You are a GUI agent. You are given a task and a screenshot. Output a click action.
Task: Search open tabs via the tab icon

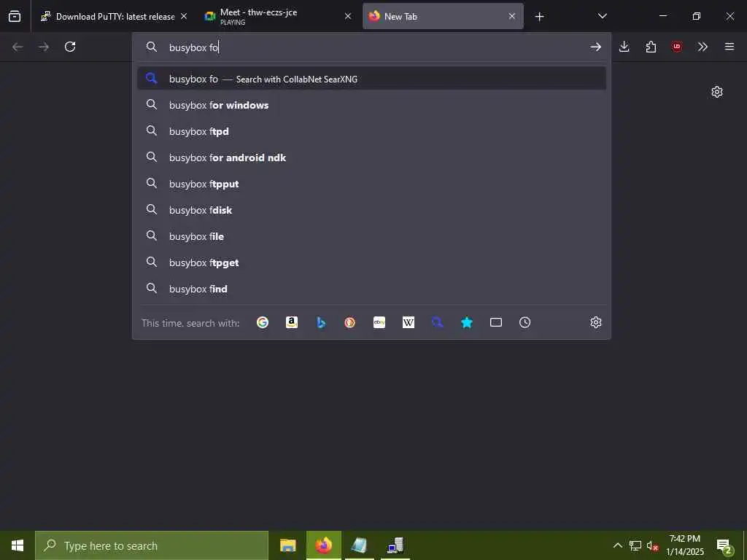tap(496, 322)
